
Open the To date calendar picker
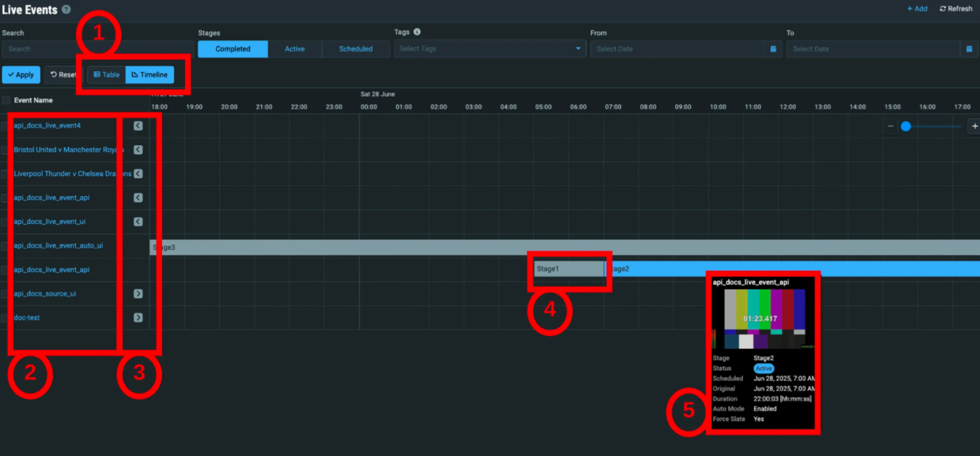969,49
